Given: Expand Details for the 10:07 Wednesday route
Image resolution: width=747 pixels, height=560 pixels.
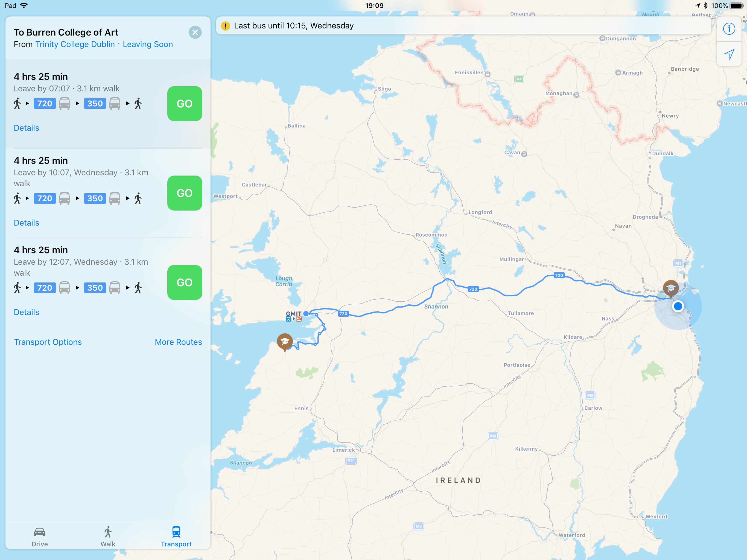Looking at the screenshot, I should [26, 223].
